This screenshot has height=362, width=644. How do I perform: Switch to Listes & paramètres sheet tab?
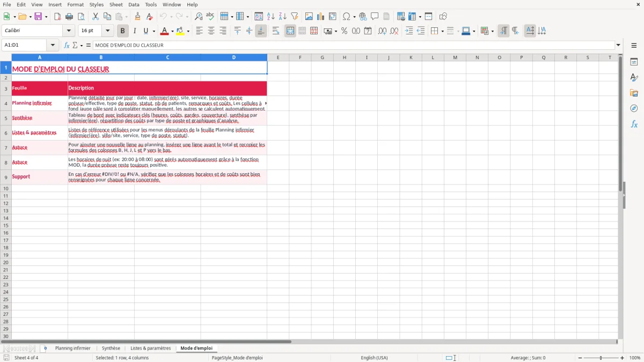pyautogui.click(x=151, y=349)
